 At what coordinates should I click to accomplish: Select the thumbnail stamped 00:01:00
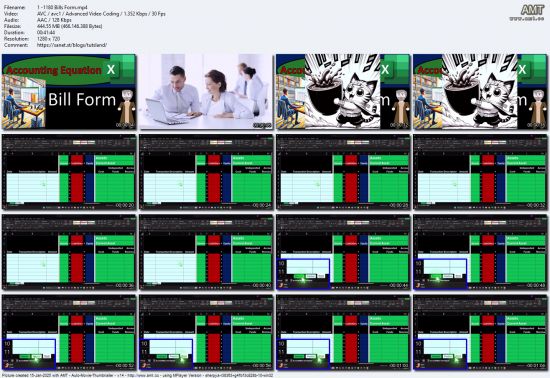[343, 332]
